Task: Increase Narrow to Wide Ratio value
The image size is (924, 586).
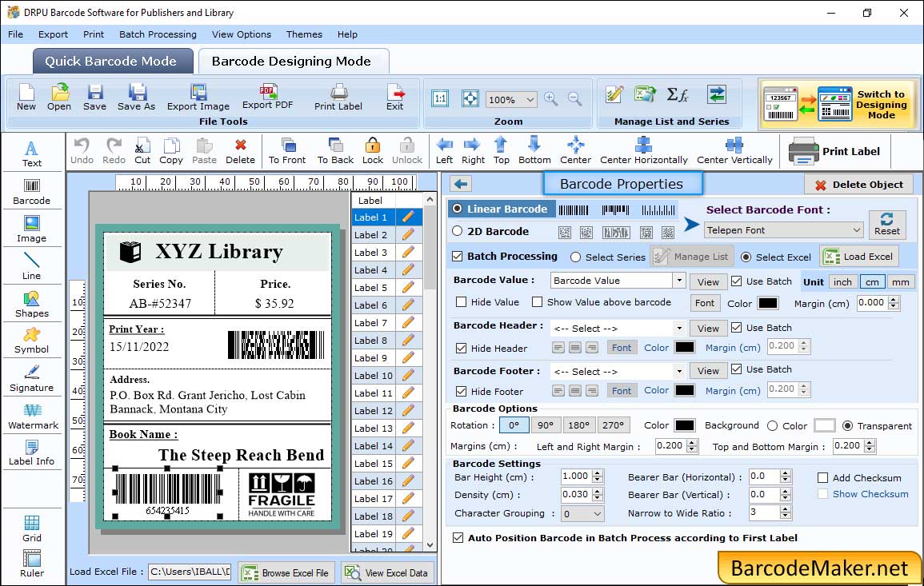Action: [785, 509]
